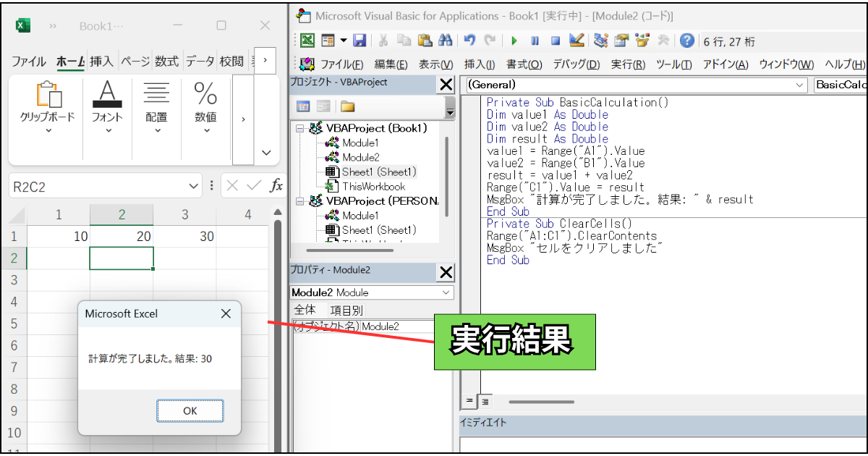Open VBA Help with the question mark icon
Viewport: 868px width, 456px height.
click(687, 41)
